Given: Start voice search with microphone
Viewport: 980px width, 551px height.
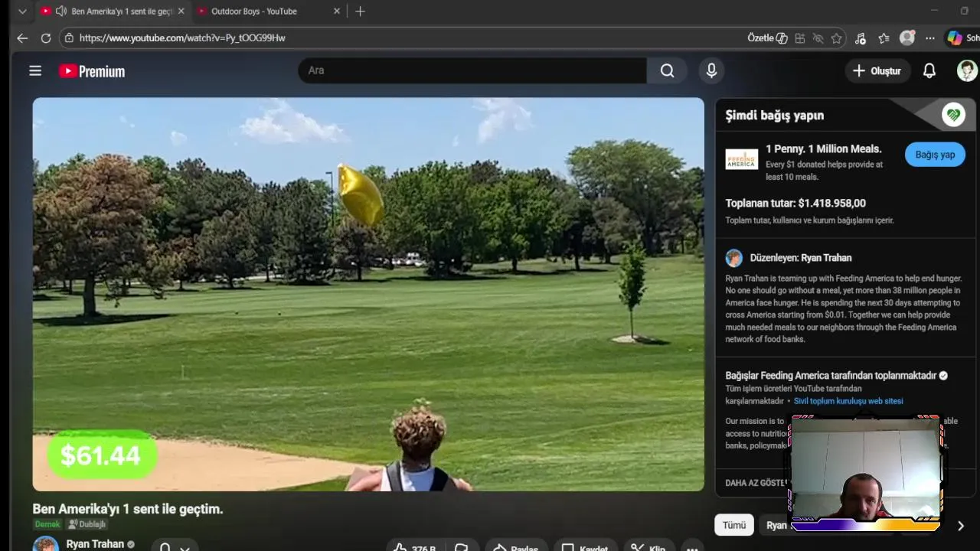Looking at the screenshot, I should pyautogui.click(x=711, y=70).
